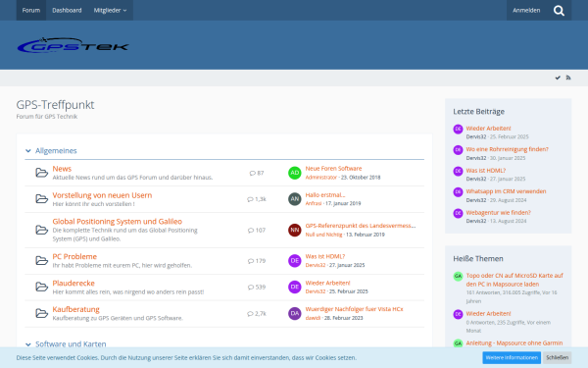Collapse the Allgemeines category chevron
The image size is (588, 368).
[28, 151]
